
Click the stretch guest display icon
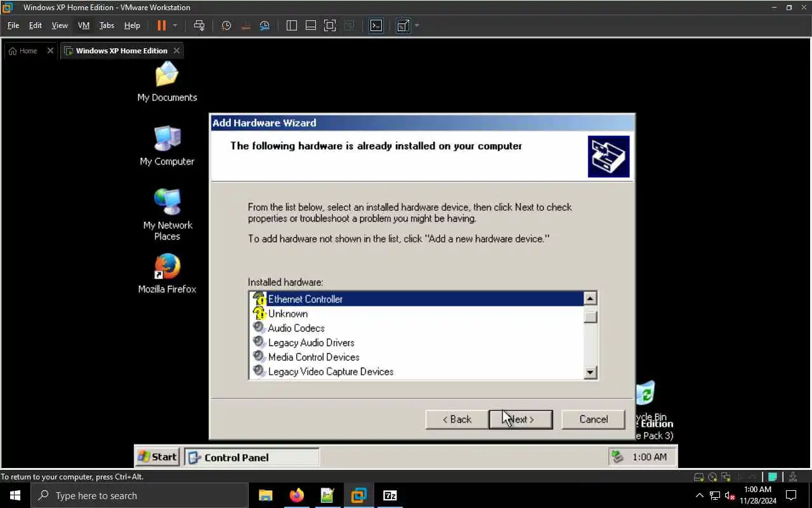tap(403, 25)
